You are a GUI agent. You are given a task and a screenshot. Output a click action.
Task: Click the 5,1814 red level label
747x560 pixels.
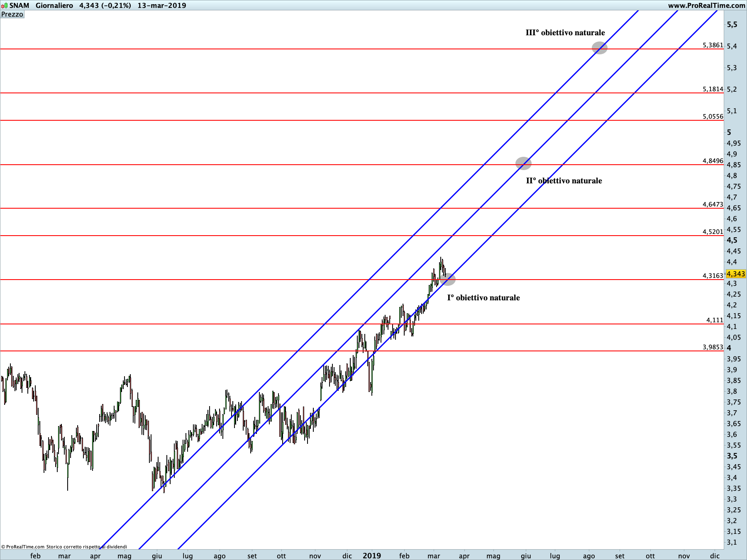[x=713, y=89]
